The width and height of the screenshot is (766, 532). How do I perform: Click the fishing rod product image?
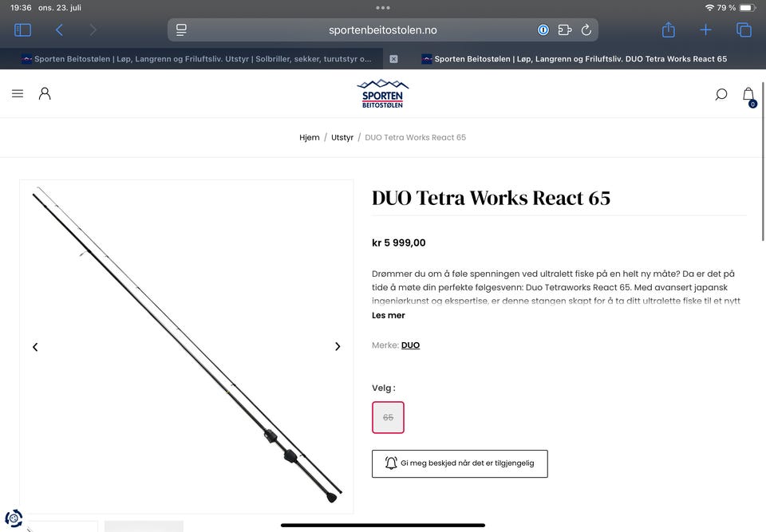[x=187, y=345]
